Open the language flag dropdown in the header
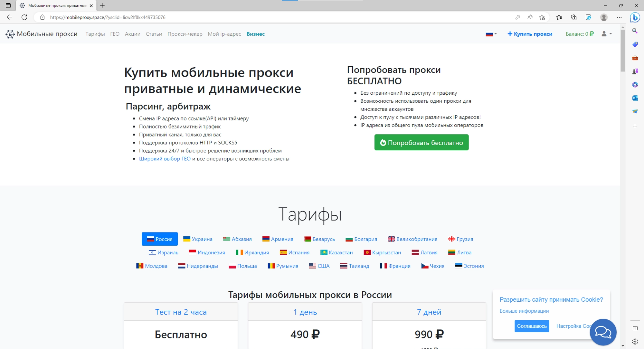This screenshot has height=349, width=644. 491,34
